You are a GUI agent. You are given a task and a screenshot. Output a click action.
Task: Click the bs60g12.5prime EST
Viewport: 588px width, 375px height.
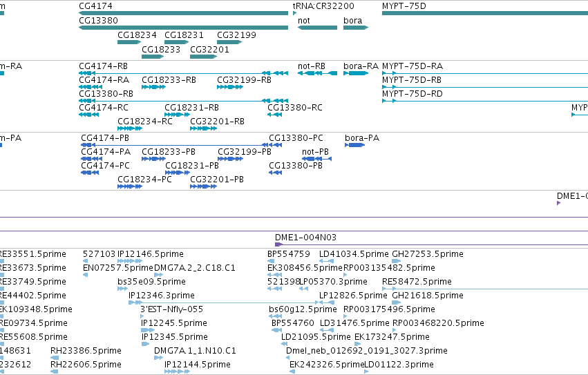(275, 316)
